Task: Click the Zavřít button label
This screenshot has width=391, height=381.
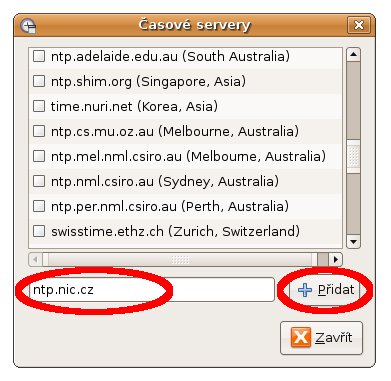Action: [x=334, y=338]
